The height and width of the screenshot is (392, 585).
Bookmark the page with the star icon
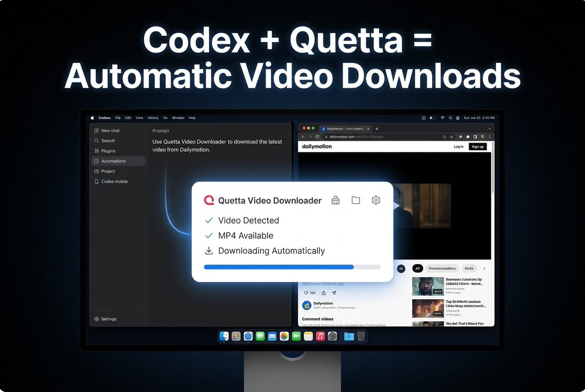pyautogui.click(x=452, y=137)
